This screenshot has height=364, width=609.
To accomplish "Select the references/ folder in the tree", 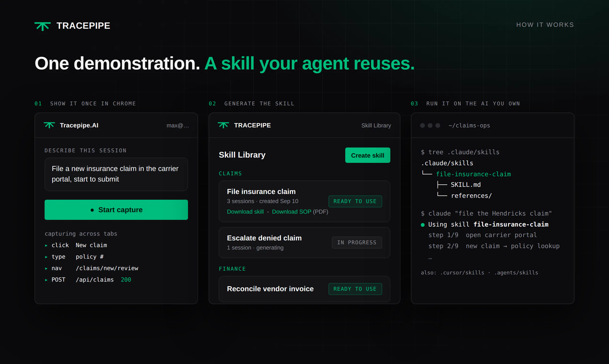I will click(471, 196).
